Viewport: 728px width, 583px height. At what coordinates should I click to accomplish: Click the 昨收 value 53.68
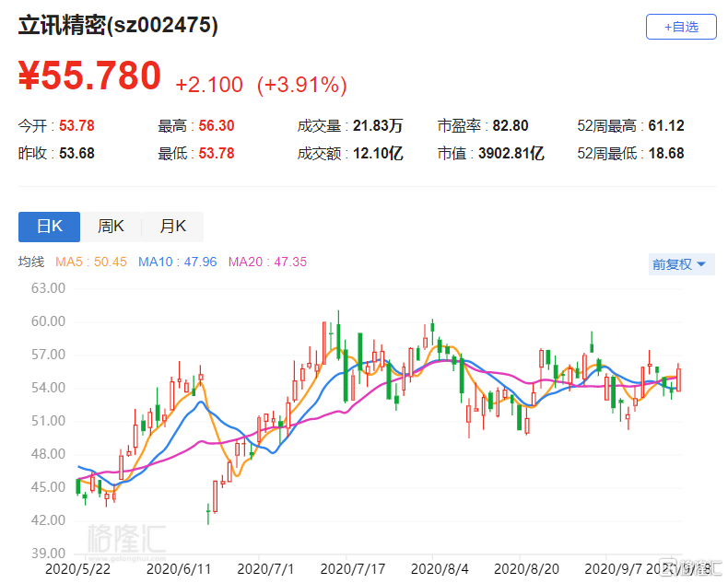tap(76, 153)
